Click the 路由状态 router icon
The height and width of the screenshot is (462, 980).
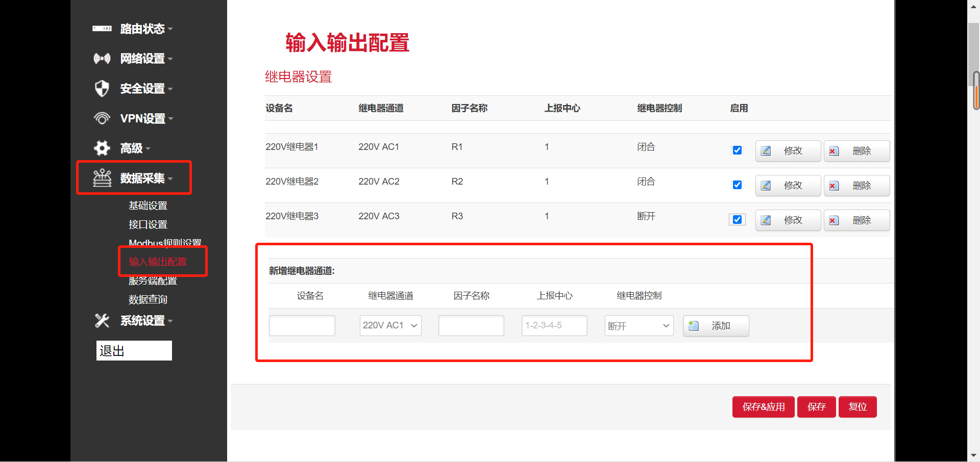102,29
